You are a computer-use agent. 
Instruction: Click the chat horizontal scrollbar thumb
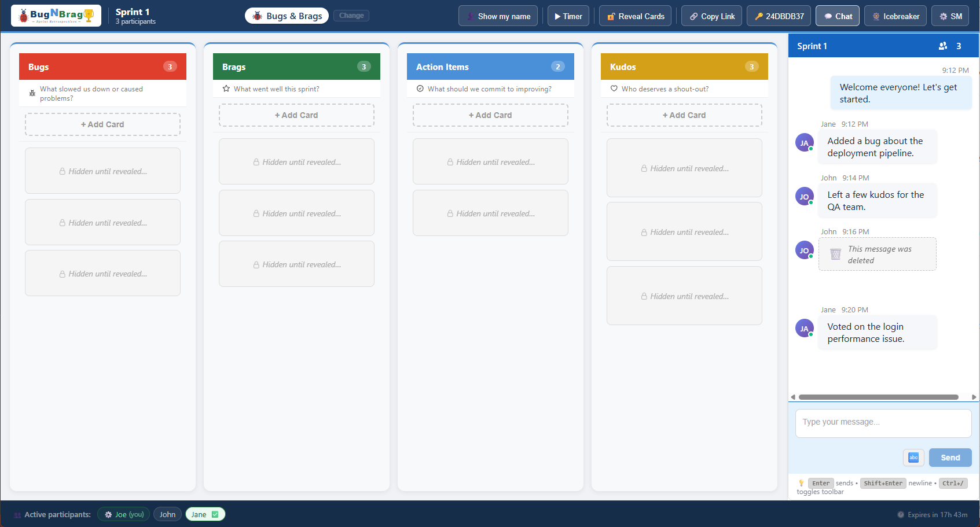pyautogui.click(x=878, y=397)
